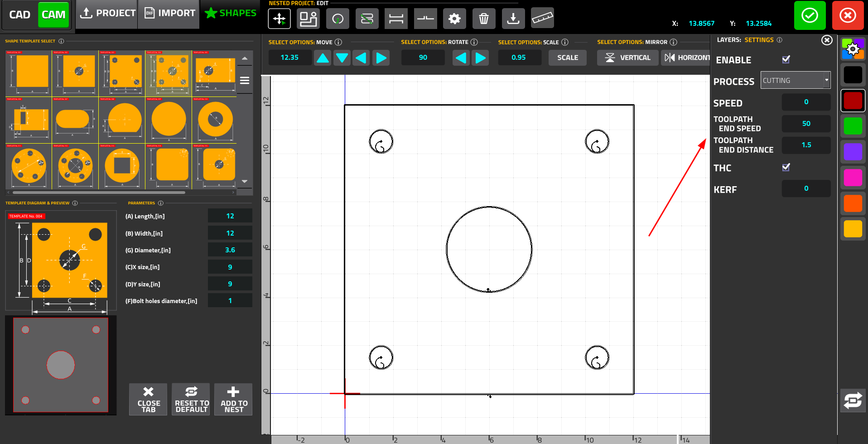Select the lead-in spiral tool icon
This screenshot has width=868, height=444.
(x=338, y=19)
